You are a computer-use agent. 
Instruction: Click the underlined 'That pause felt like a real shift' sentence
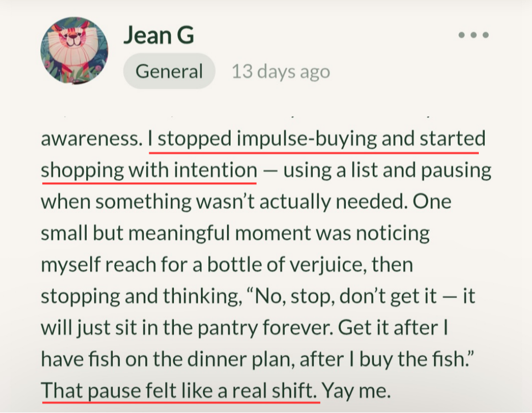click(179, 391)
